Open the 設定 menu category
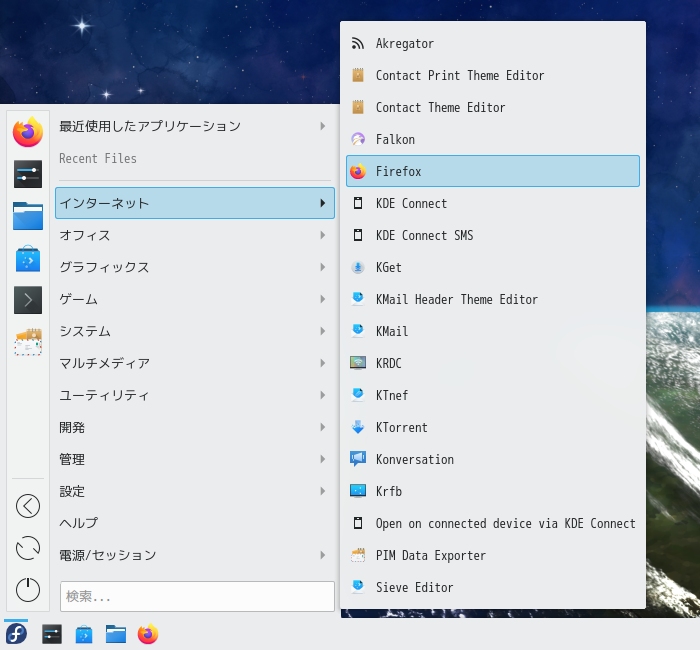Screen dimensions: 700x650 [195, 491]
